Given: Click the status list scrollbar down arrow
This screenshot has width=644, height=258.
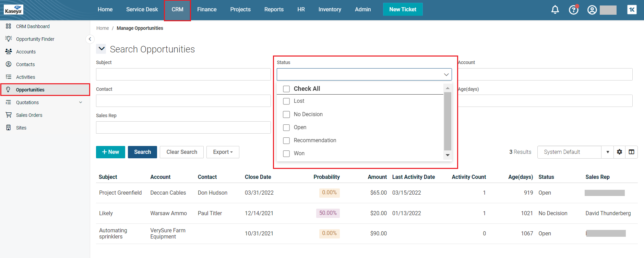Looking at the screenshot, I should 448,155.
